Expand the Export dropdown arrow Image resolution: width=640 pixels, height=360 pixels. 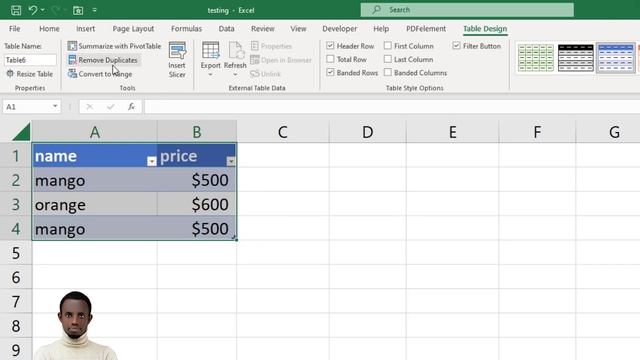click(210, 75)
